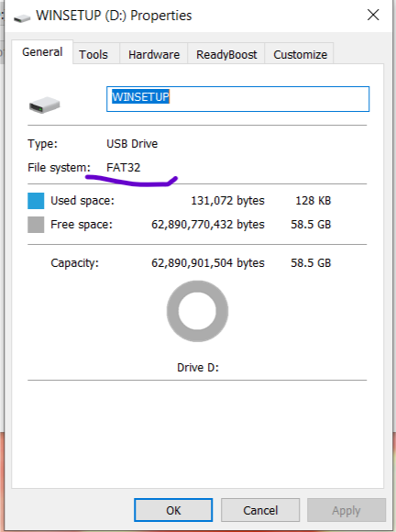This screenshot has height=532, width=396.
Task: Click the drive usage donut chart
Action: [197, 311]
